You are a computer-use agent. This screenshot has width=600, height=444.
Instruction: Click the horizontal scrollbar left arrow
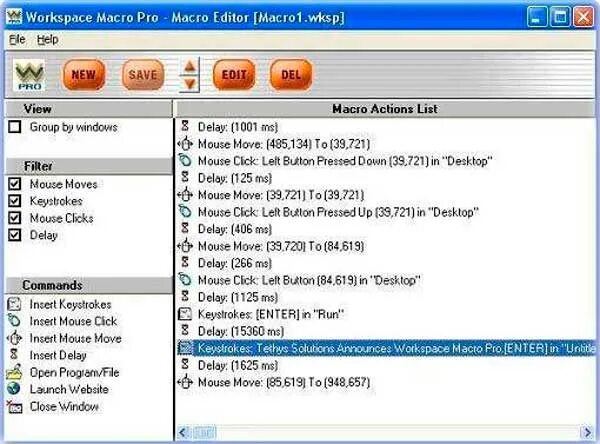click(183, 433)
